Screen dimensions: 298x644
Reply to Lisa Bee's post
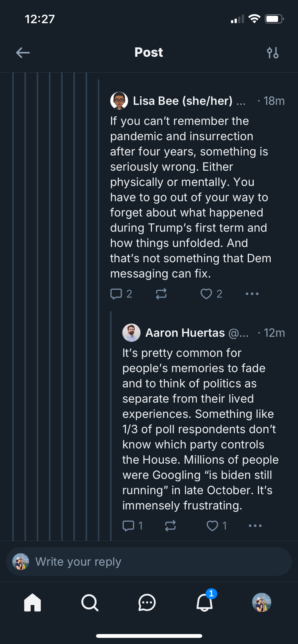pyautogui.click(x=116, y=294)
